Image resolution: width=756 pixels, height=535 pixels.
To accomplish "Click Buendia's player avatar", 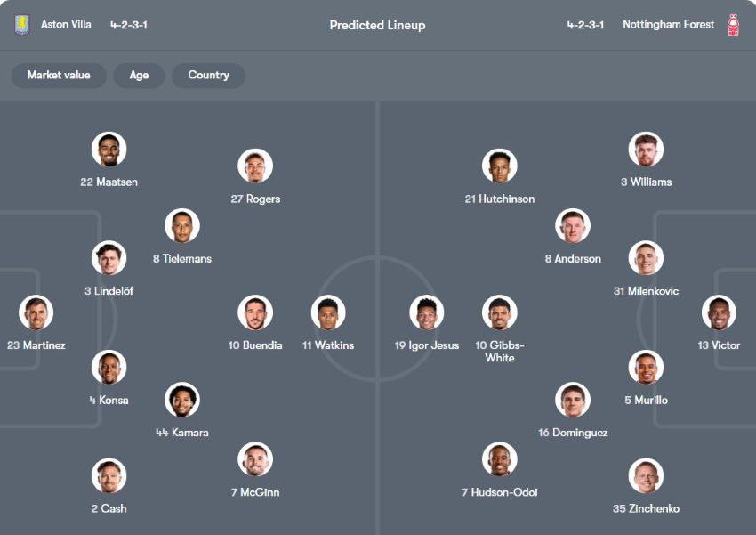I will pyautogui.click(x=255, y=313).
